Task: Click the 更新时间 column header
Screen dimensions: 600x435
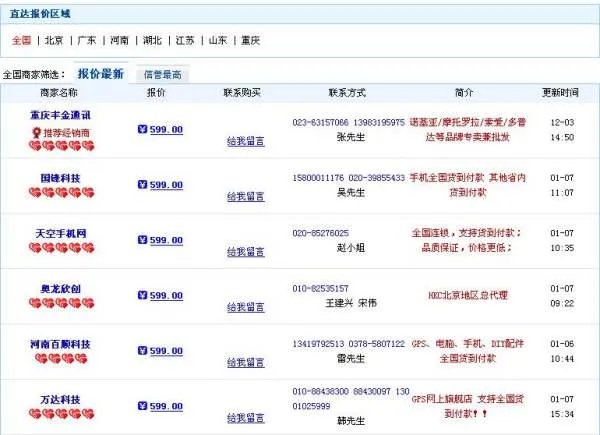Action: (561, 93)
